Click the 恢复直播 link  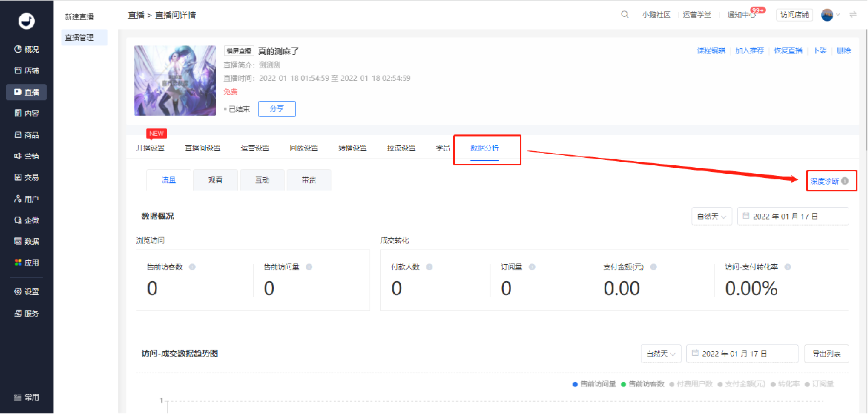coord(788,51)
